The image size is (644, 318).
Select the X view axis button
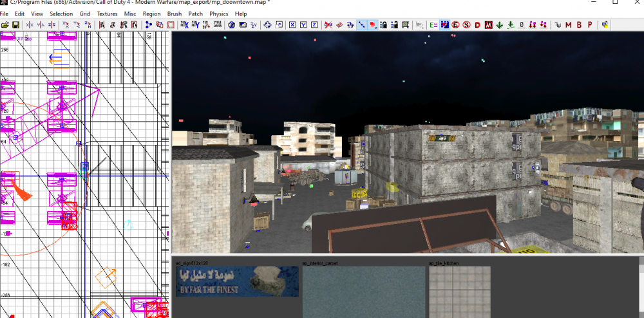pyautogui.click(x=292, y=25)
